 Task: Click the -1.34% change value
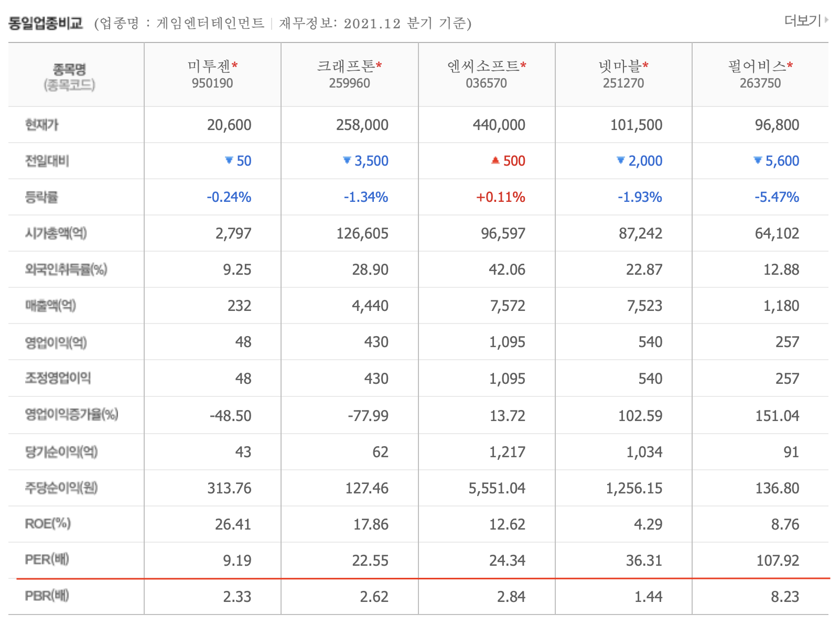[x=366, y=197]
